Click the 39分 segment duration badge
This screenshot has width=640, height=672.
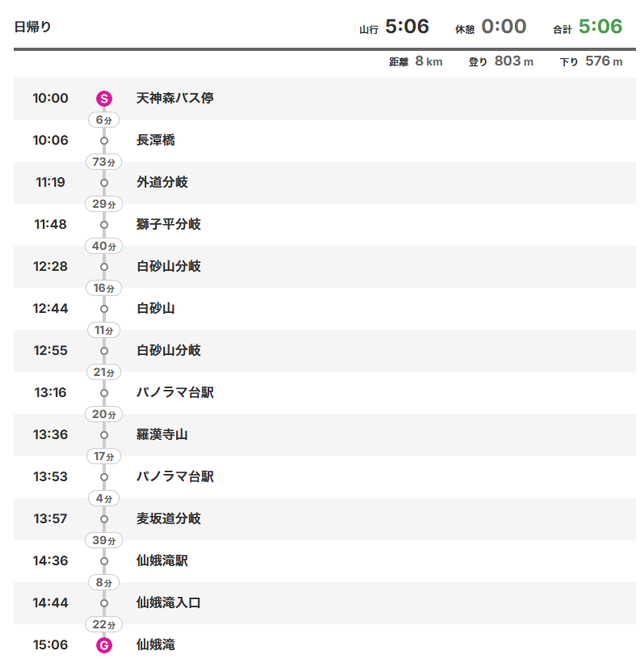(103, 540)
